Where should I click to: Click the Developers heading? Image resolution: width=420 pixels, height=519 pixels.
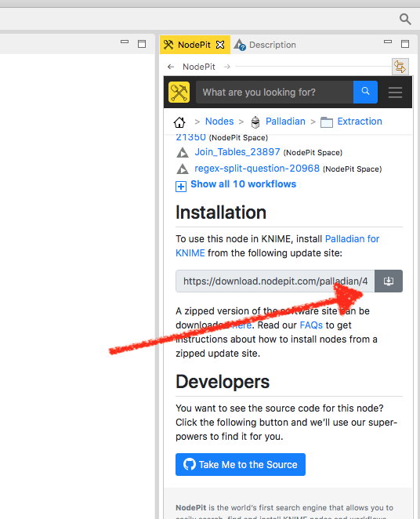coord(223,382)
